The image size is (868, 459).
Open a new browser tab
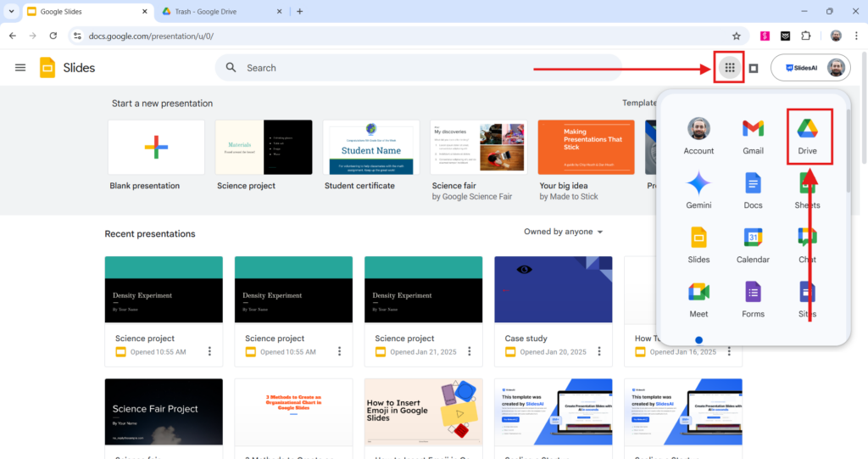click(x=299, y=12)
